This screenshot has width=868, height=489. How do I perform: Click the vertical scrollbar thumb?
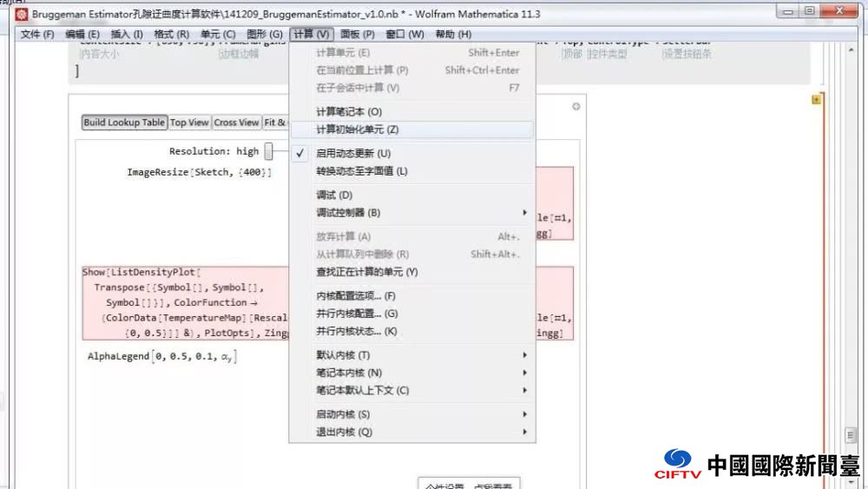pyautogui.click(x=851, y=433)
